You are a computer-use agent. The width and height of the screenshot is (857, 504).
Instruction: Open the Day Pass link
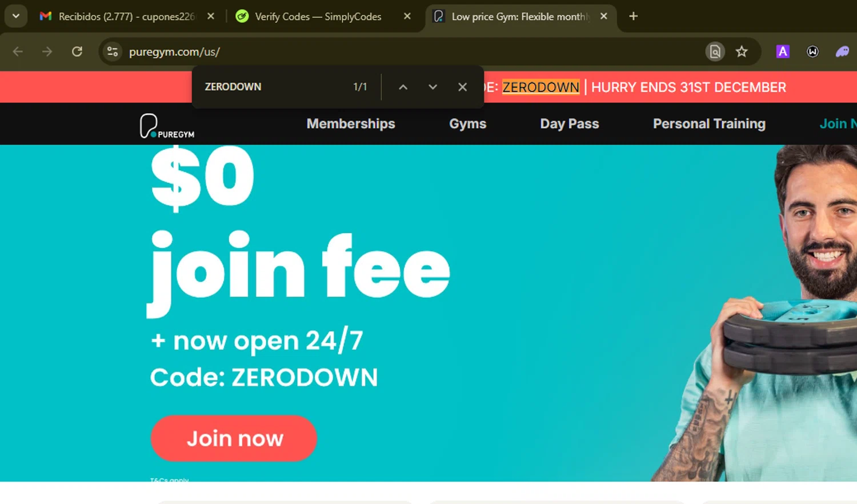pyautogui.click(x=570, y=124)
